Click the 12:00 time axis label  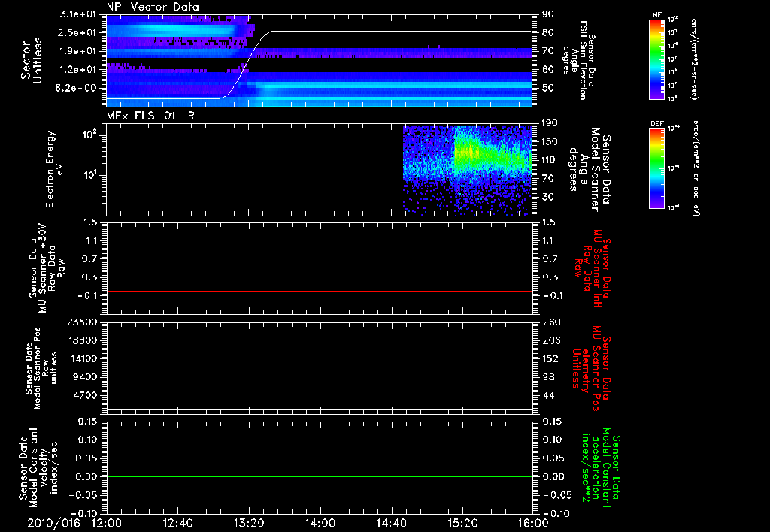pos(107,523)
